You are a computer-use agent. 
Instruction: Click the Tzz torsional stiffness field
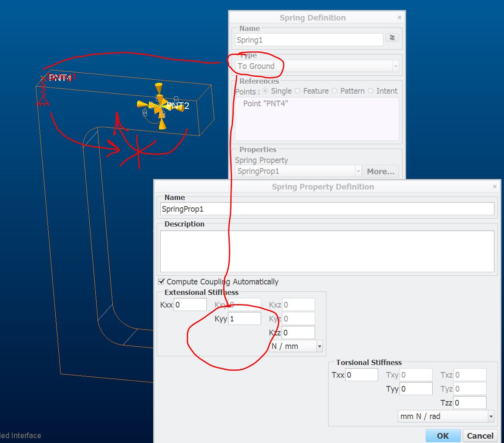[470, 402]
